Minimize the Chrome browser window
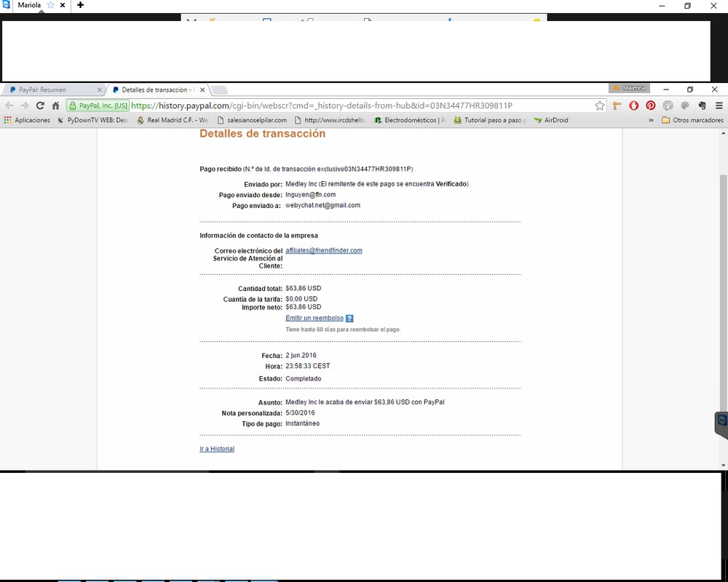728x582 pixels. click(x=666, y=89)
